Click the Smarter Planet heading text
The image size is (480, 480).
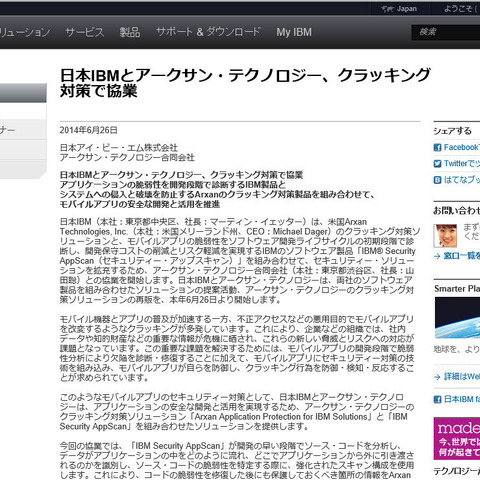(457, 289)
